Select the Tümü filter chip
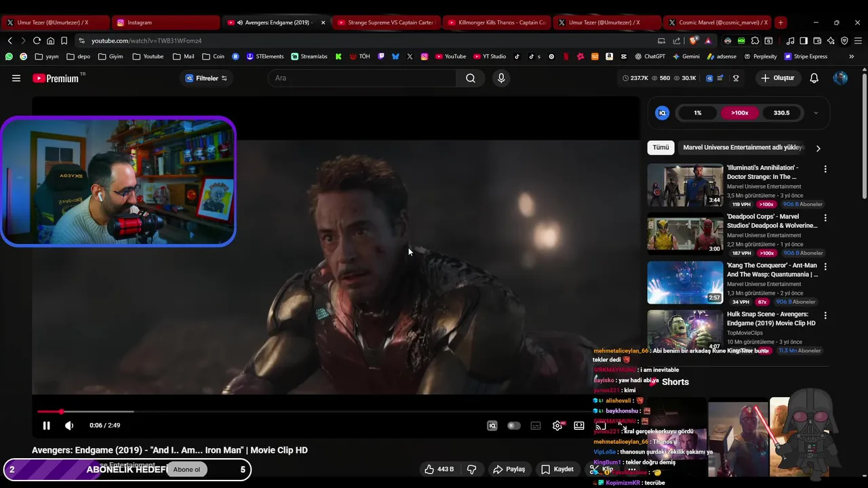Viewport: 868px width, 488px height. [660, 147]
